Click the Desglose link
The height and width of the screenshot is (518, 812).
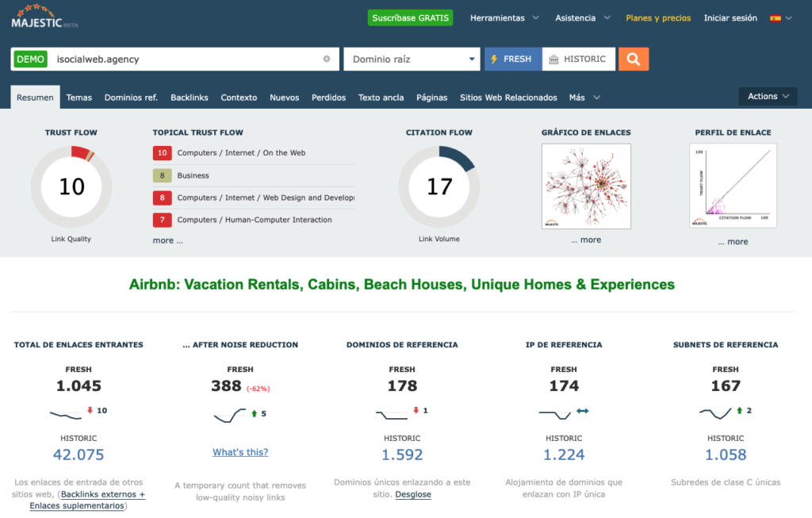[413, 494]
